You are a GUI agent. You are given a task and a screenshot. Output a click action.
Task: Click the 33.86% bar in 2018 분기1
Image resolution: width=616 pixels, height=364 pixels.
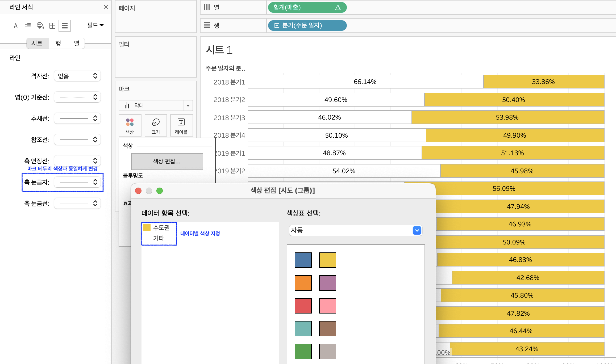pos(544,82)
